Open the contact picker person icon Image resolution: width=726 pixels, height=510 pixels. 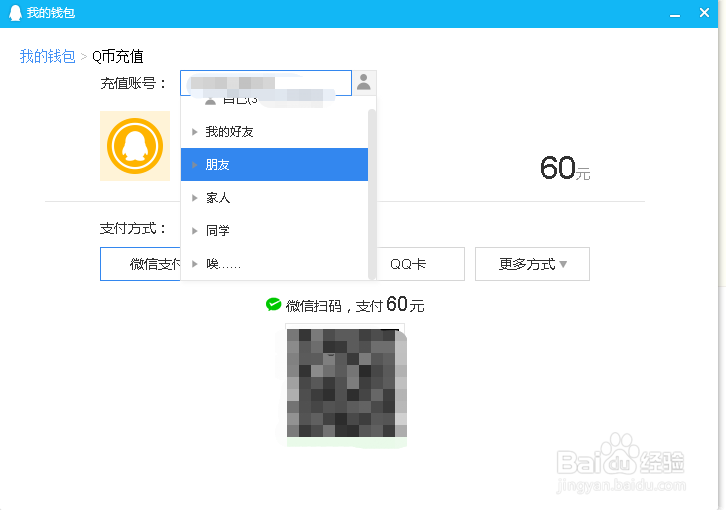364,83
